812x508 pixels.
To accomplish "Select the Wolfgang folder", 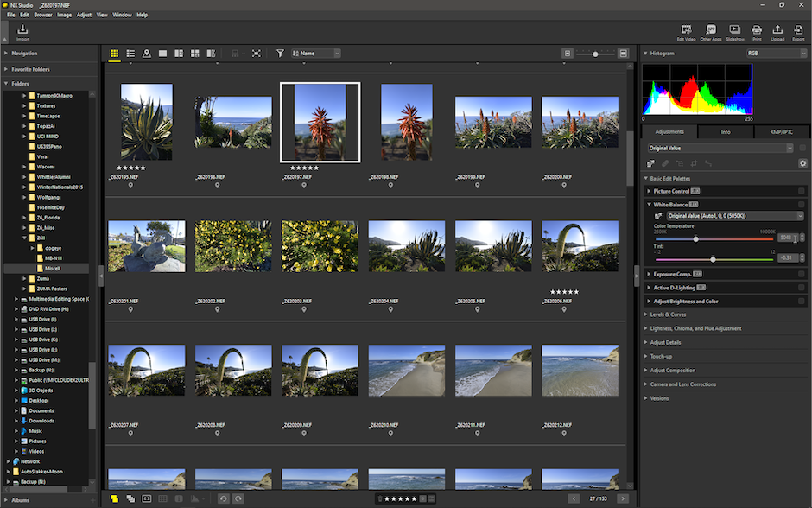I will click(48, 197).
